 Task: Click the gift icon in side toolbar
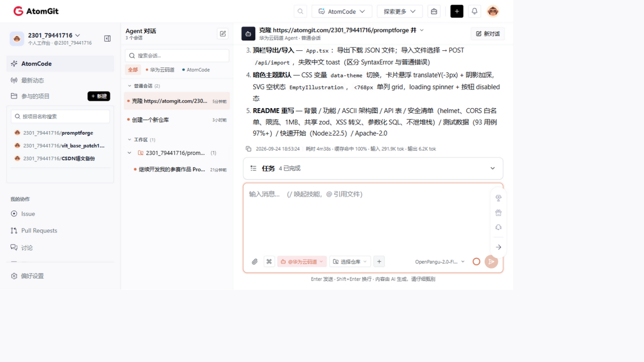click(x=499, y=213)
